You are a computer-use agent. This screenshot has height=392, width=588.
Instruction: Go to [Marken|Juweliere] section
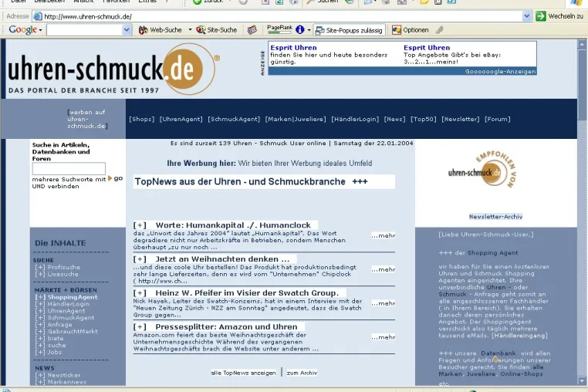[x=296, y=120]
